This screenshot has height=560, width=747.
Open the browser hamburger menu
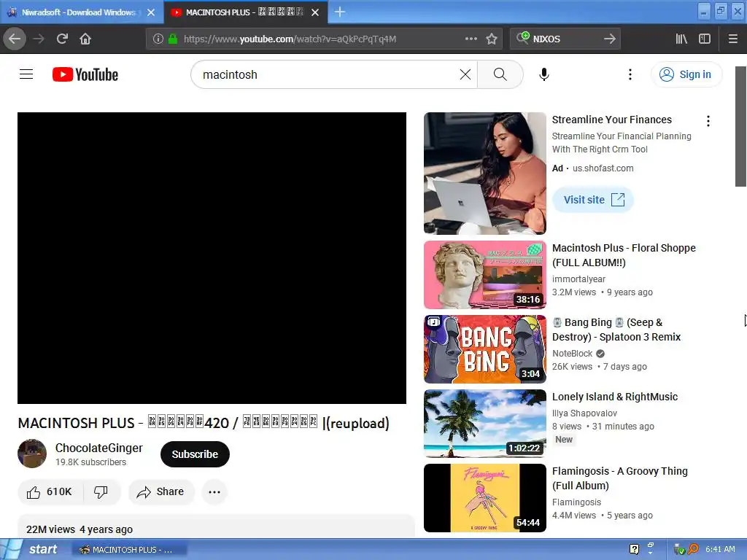(x=732, y=39)
